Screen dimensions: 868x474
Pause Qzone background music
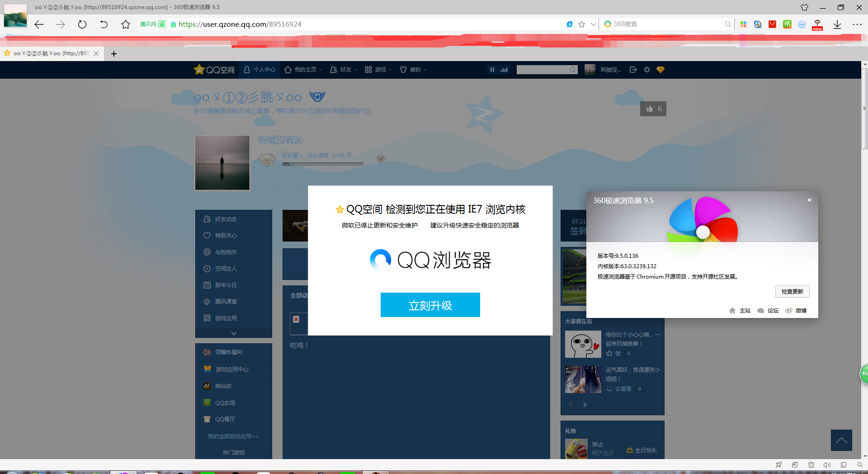[492, 70]
